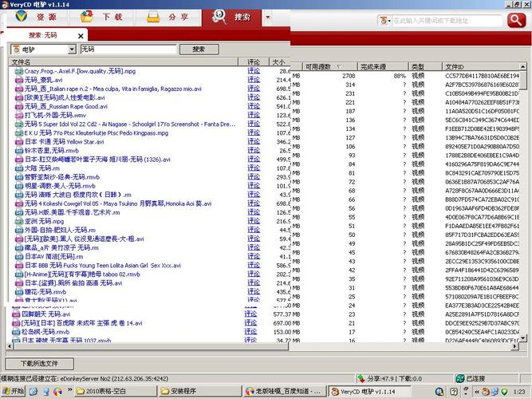Open 2010表格-空白 taskbar folder
532x399 pixels.
(116, 391)
